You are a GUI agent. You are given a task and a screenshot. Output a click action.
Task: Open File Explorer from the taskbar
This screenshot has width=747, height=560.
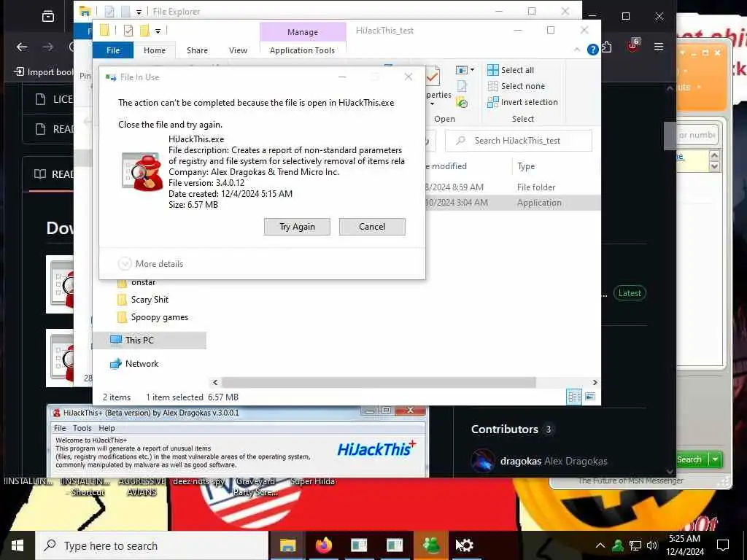pyautogui.click(x=287, y=545)
